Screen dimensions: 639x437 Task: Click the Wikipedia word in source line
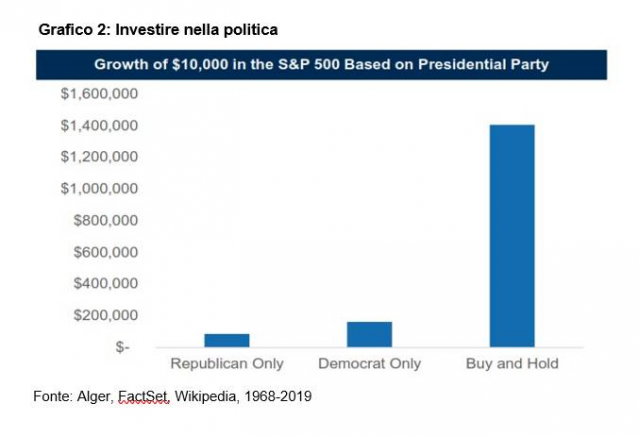click(206, 396)
